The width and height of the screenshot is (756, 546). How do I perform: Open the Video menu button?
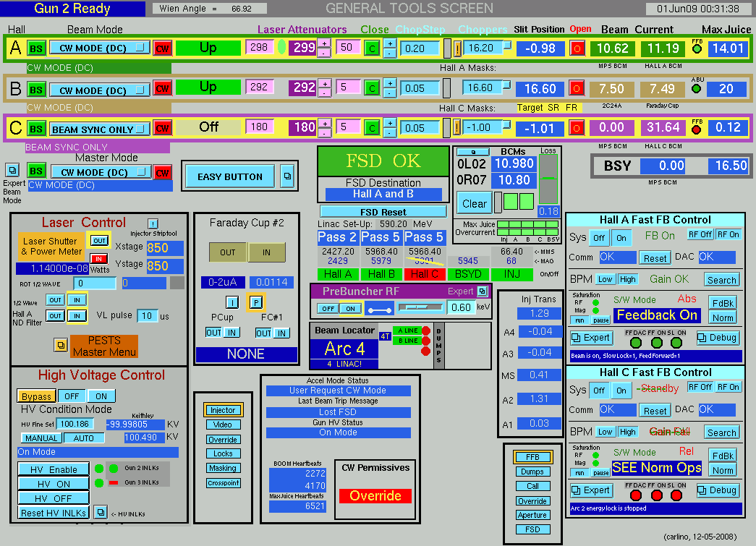point(223,425)
